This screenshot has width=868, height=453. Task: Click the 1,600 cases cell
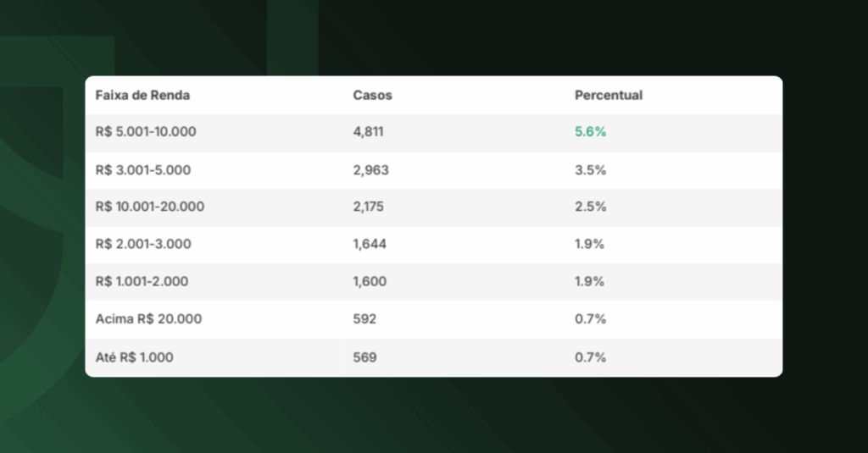[370, 282]
